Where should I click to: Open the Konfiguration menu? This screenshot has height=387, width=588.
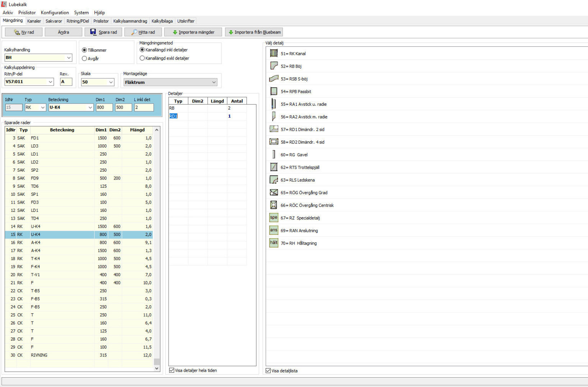click(x=55, y=13)
